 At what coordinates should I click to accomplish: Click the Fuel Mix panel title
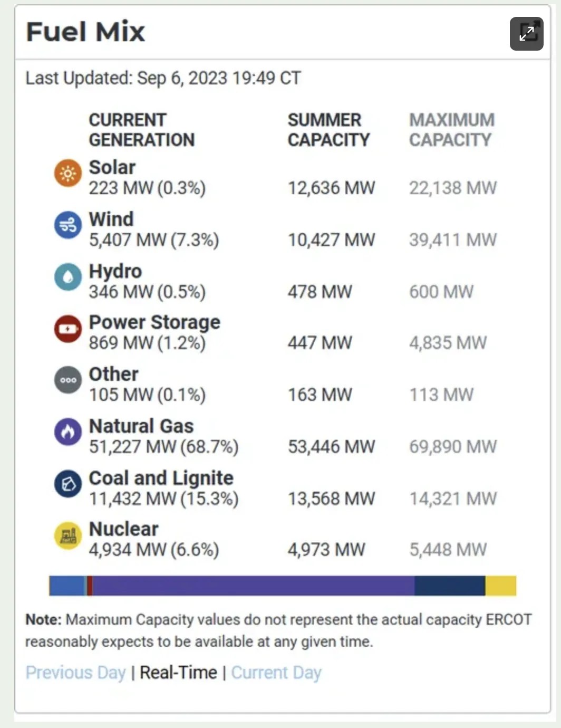(85, 32)
